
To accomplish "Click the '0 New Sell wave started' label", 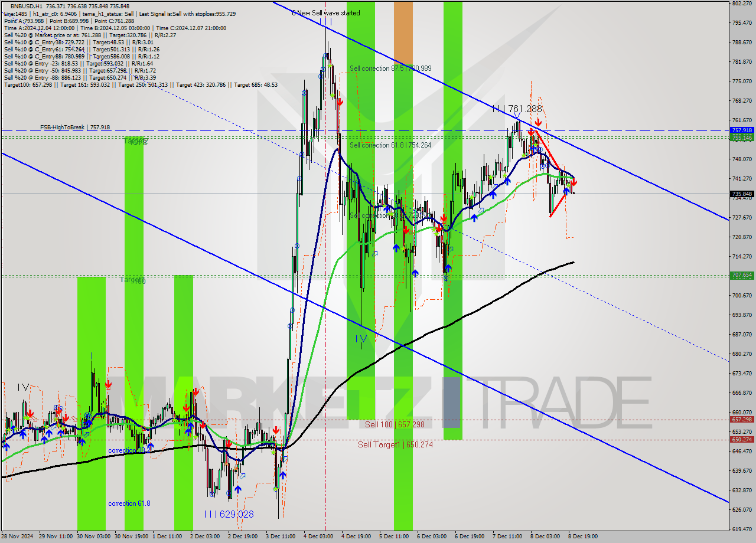I will (x=325, y=12).
